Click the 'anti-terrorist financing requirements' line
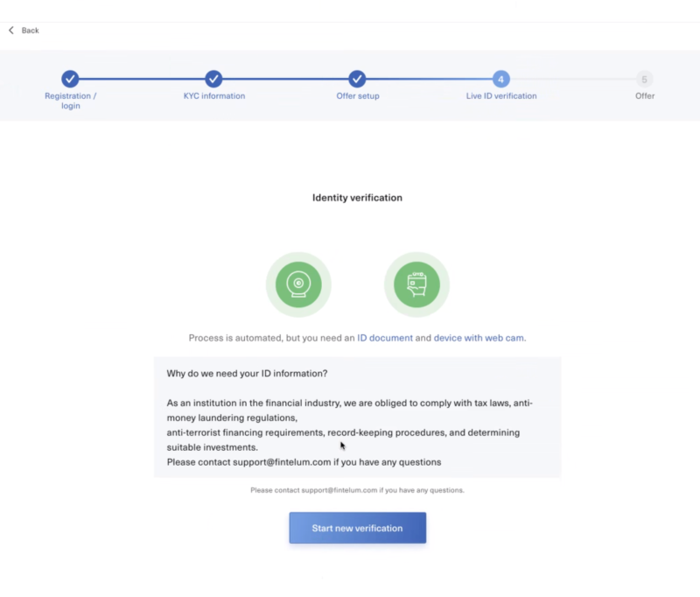700x597 pixels. tap(343, 432)
